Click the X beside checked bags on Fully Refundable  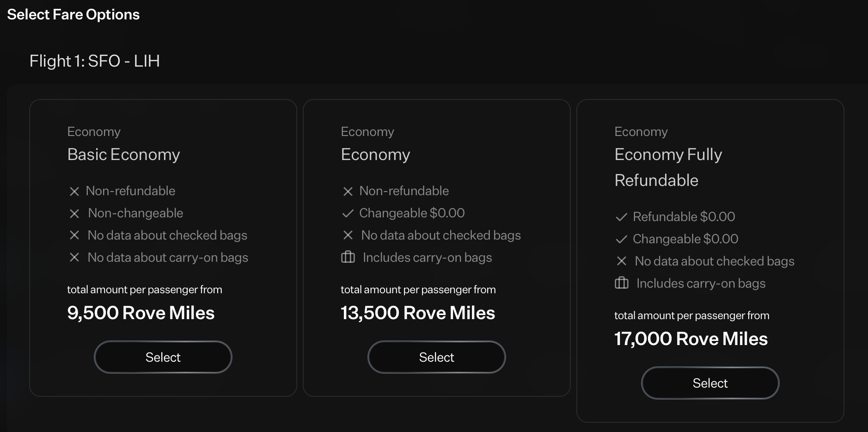[622, 261]
